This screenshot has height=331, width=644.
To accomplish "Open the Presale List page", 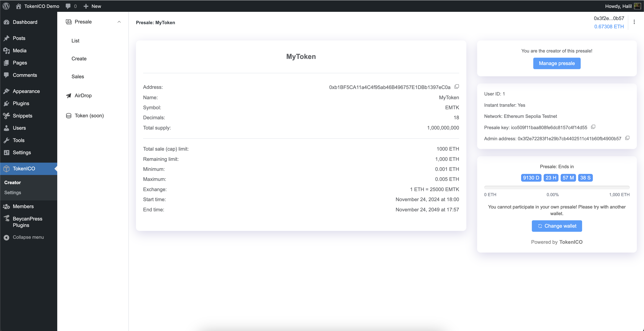I will point(75,40).
